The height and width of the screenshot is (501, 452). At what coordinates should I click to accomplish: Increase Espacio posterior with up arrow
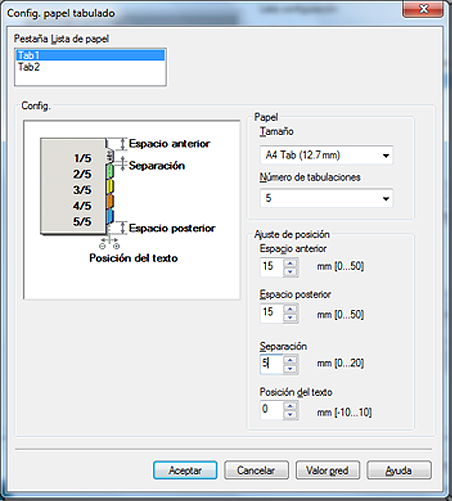coord(290,309)
